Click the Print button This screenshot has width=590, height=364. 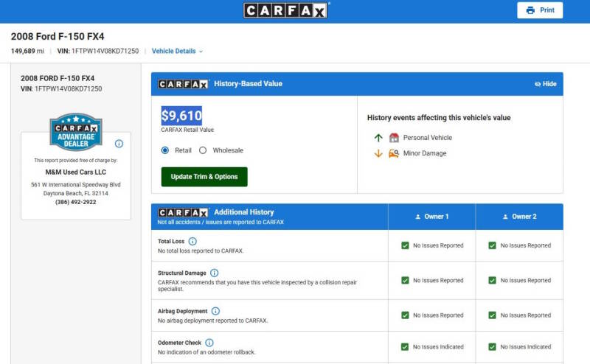[x=540, y=10]
